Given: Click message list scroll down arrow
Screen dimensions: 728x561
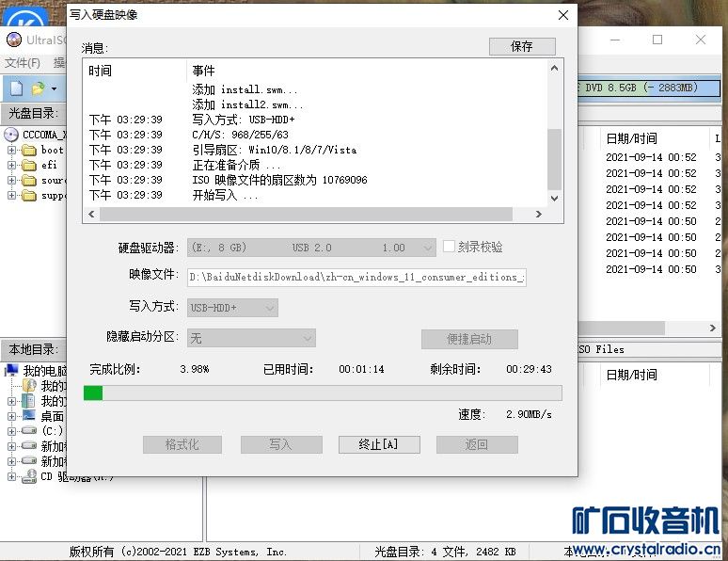Looking at the screenshot, I should coord(554,198).
